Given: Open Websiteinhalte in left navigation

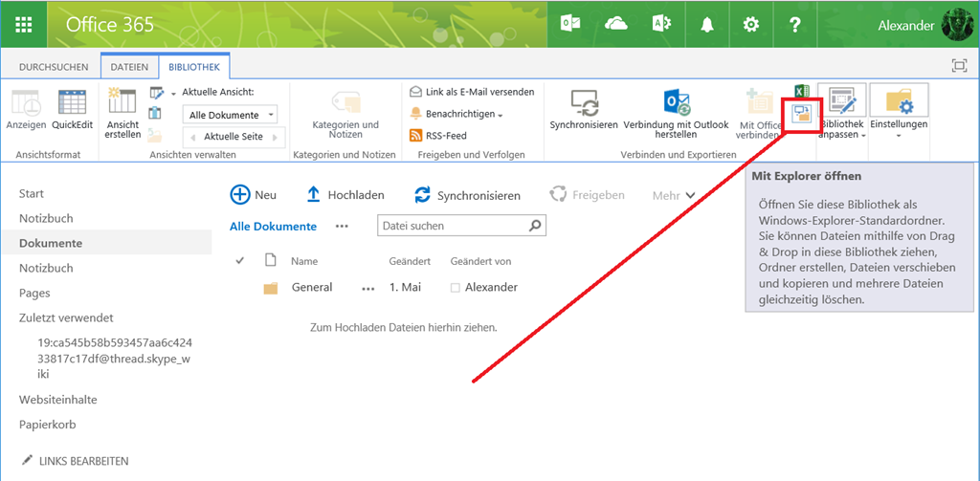Looking at the screenshot, I should pyautogui.click(x=58, y=399).
